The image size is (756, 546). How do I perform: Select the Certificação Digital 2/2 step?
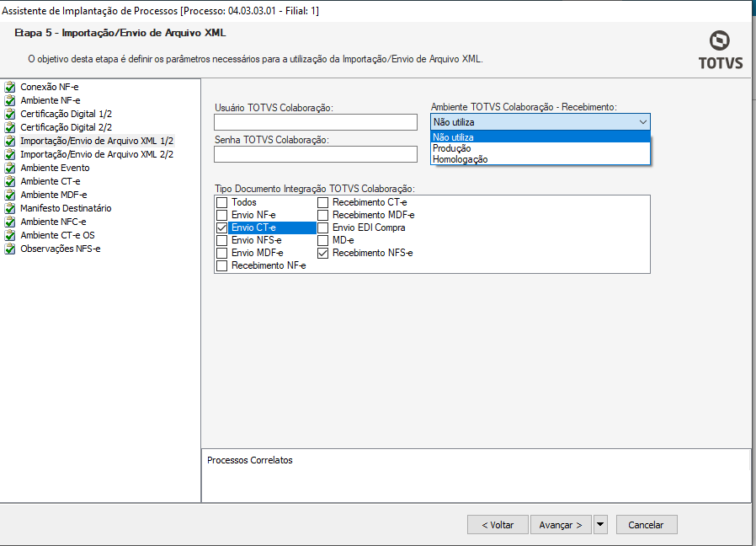pyautogui.click(x=66, y=127)
